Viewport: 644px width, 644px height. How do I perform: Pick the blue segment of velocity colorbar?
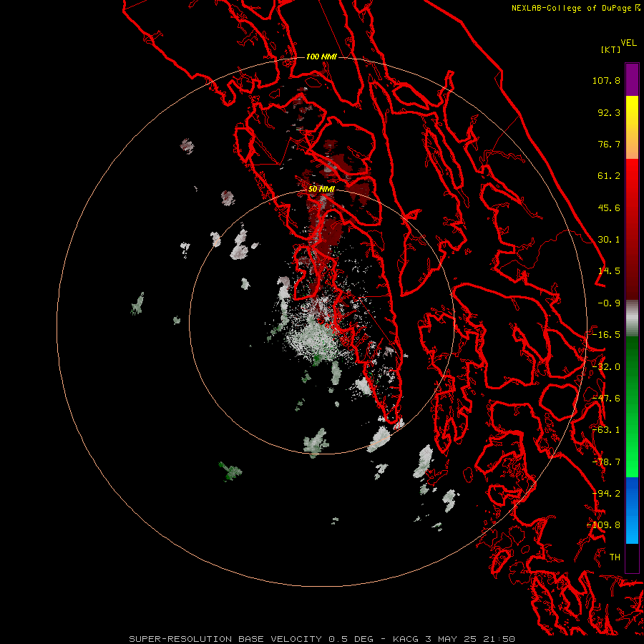click(x=632, y=510)
